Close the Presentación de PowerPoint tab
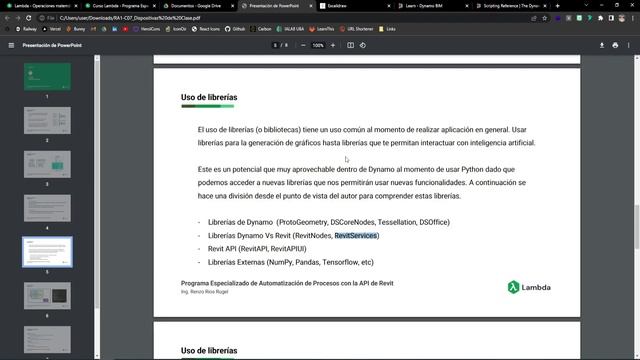640x360 pixels. (x=311, y=6)
